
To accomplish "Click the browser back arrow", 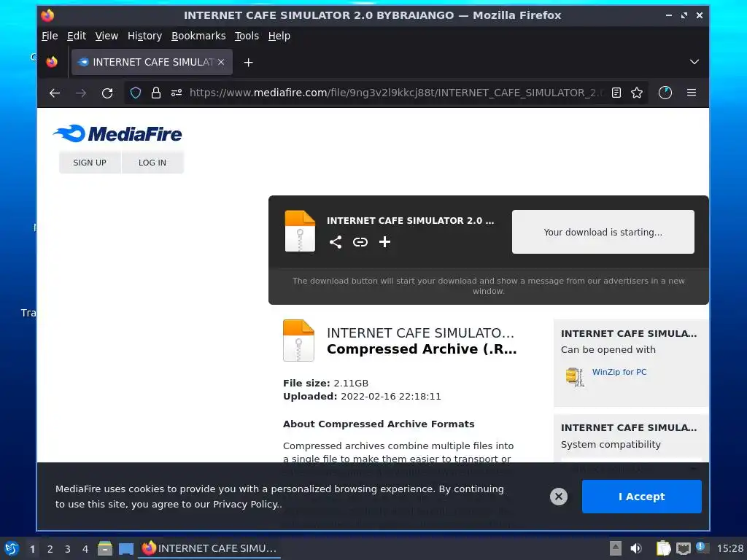I will (x=55, y=93).
